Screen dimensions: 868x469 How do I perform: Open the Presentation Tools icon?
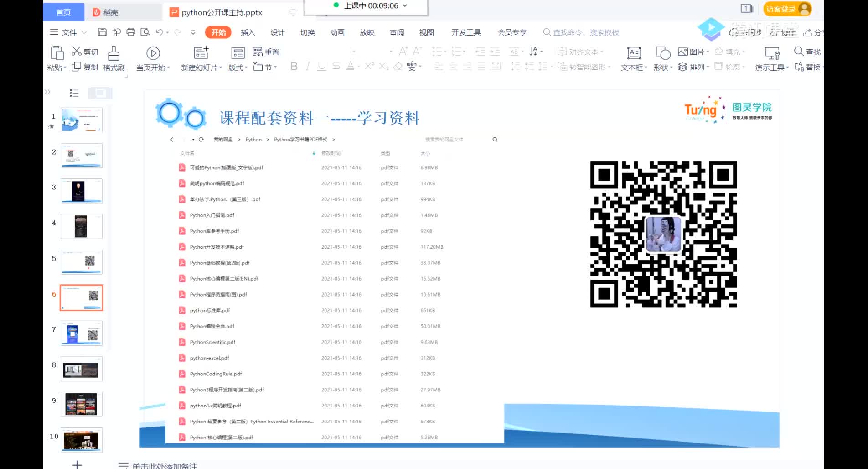point(772,53)
